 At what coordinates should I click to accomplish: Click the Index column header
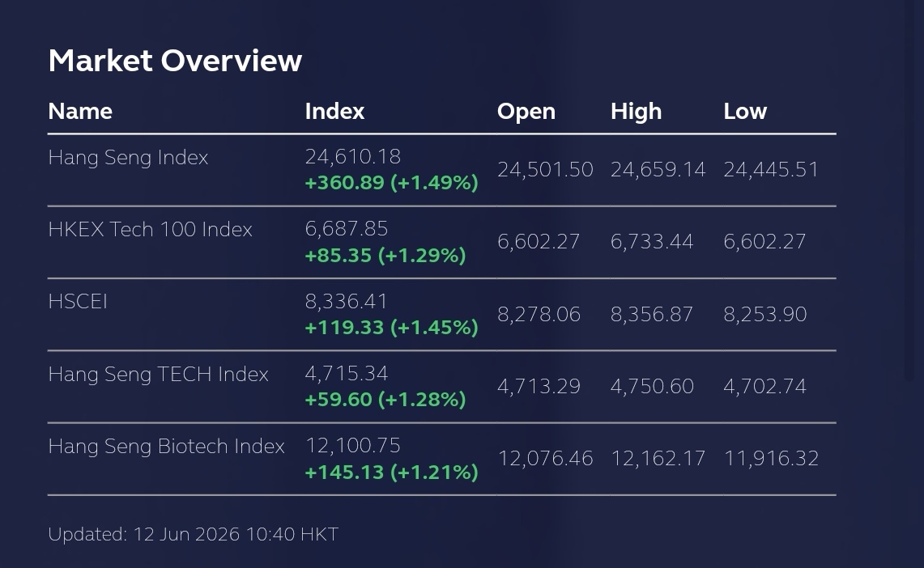point(334,111)
